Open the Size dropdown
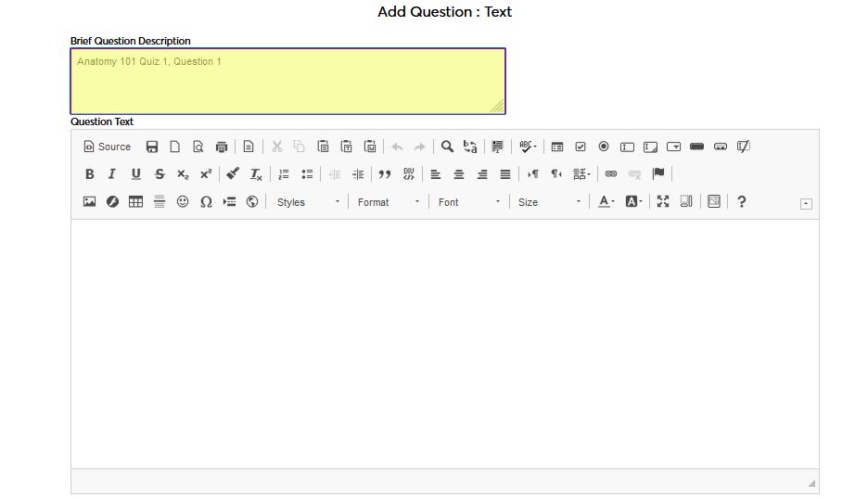Image resolution: width=868 pixels, height=498 pixels. (549, 202)
